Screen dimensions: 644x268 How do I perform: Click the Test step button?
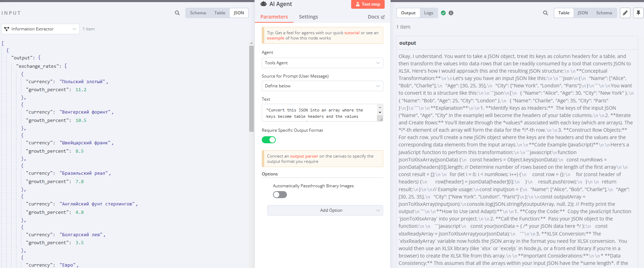pyautogui.click(x=368, y=4)
